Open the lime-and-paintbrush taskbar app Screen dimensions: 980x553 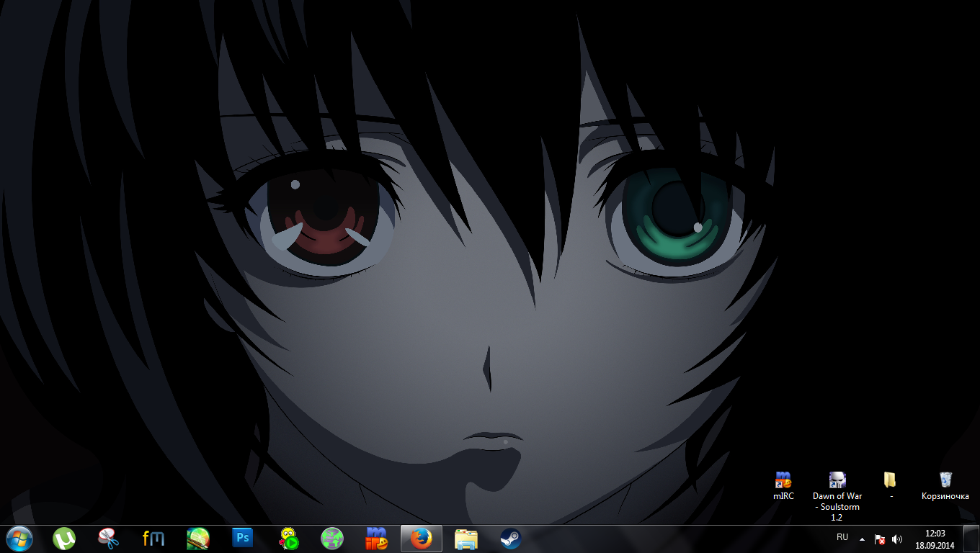point(198,539)
